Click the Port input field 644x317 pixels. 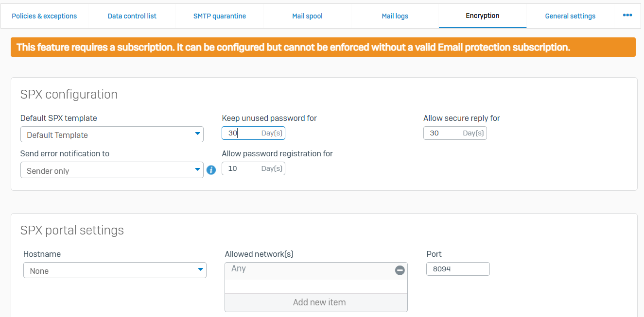point(458,269)
